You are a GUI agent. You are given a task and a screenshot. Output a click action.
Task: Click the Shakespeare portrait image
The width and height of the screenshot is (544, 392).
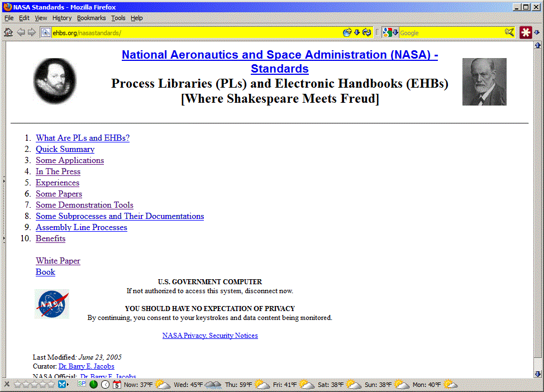pos(55,81)
